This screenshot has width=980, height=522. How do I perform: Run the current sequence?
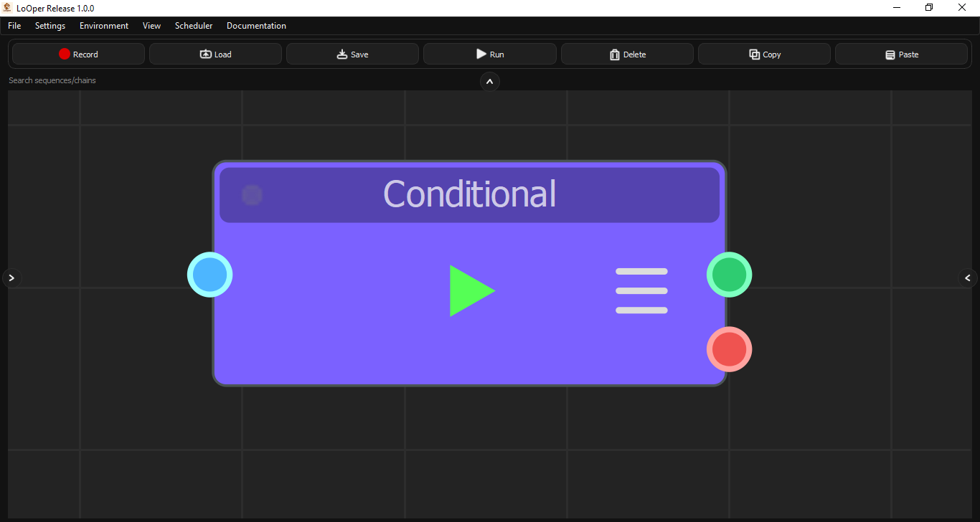[489, 53]
